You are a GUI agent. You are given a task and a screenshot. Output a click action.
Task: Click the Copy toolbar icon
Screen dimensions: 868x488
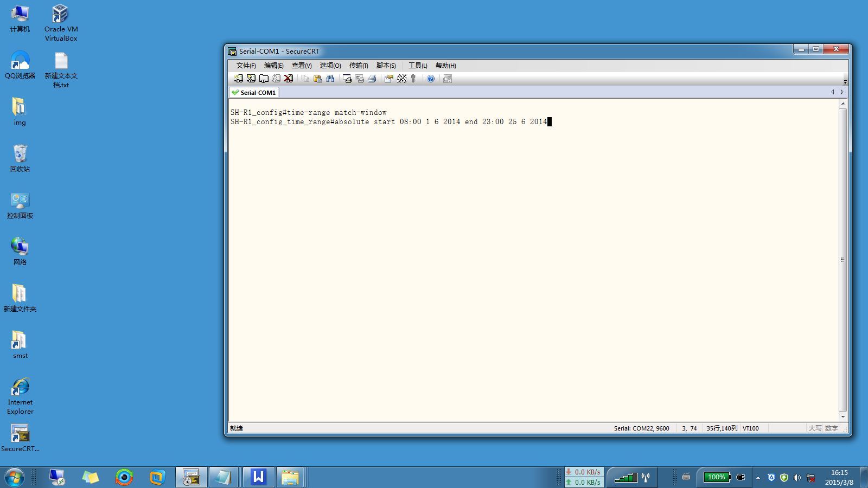tap(305, 79)
